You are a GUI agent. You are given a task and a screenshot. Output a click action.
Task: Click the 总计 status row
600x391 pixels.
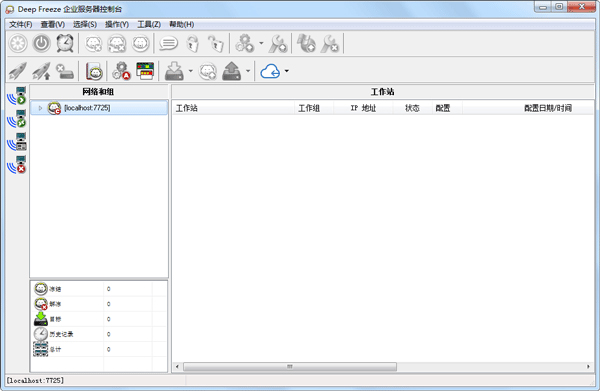tap(99, 349)
